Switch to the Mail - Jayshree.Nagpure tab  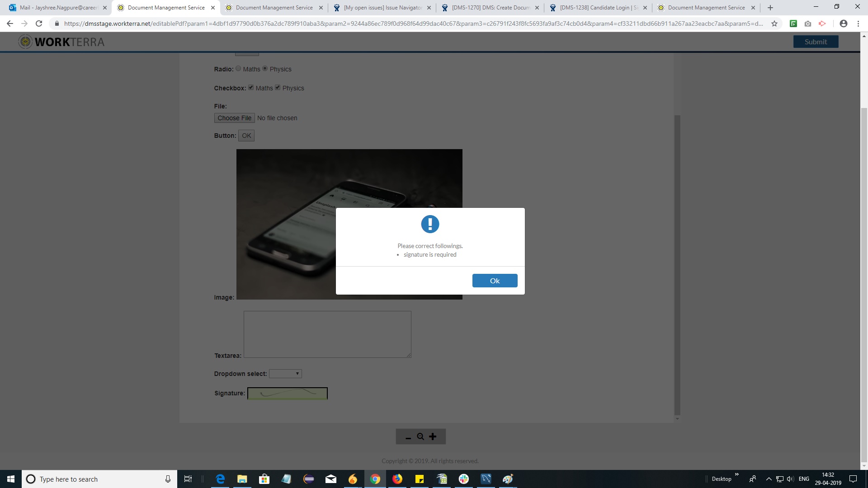(58, 8)
